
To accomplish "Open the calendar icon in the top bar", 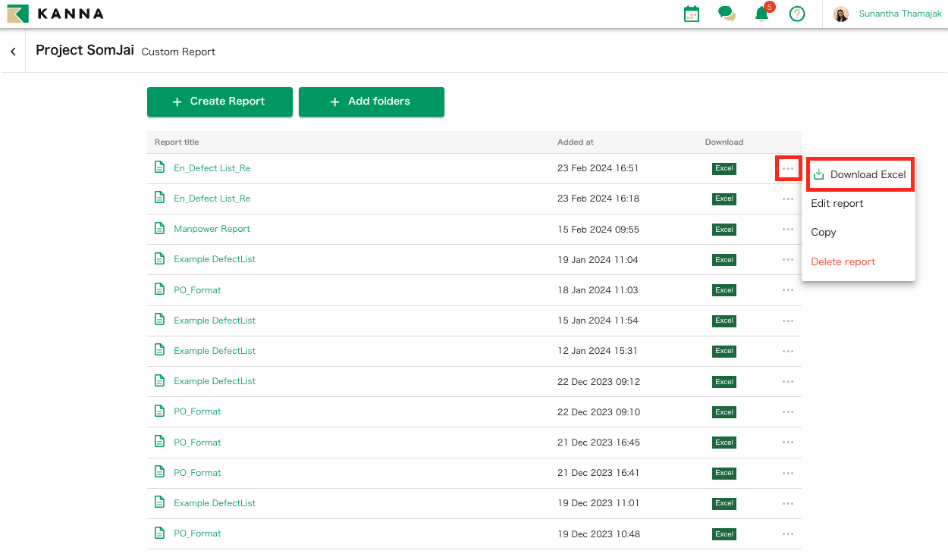I will point(691,13).
